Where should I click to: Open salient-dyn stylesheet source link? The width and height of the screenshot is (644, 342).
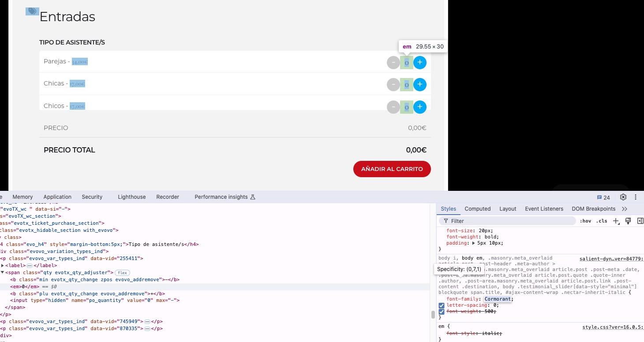point(611,259)
